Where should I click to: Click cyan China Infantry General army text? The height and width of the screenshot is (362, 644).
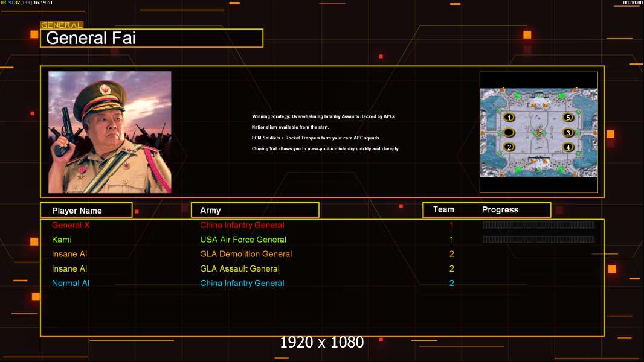pos(242,284)
